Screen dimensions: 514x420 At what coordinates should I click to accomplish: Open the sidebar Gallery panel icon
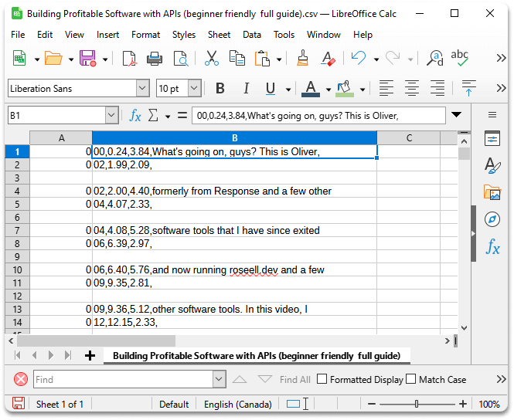492,192
